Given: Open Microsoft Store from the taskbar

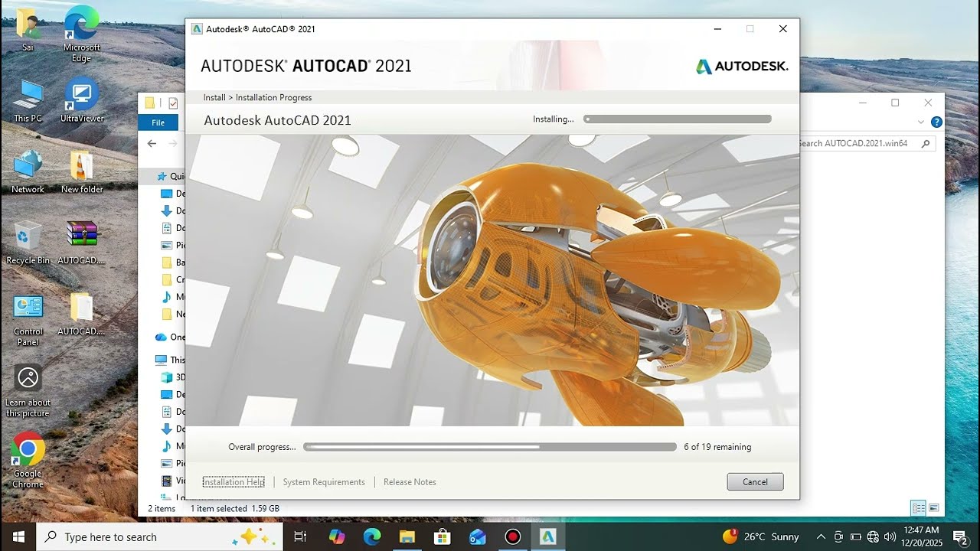Looking at the screenshot, I should pos(443,536).
